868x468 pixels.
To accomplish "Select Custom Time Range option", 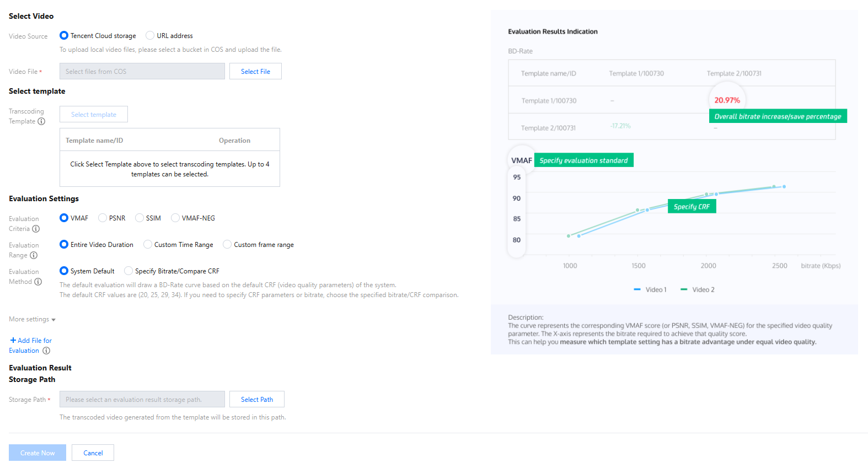I will click(148, 244).
